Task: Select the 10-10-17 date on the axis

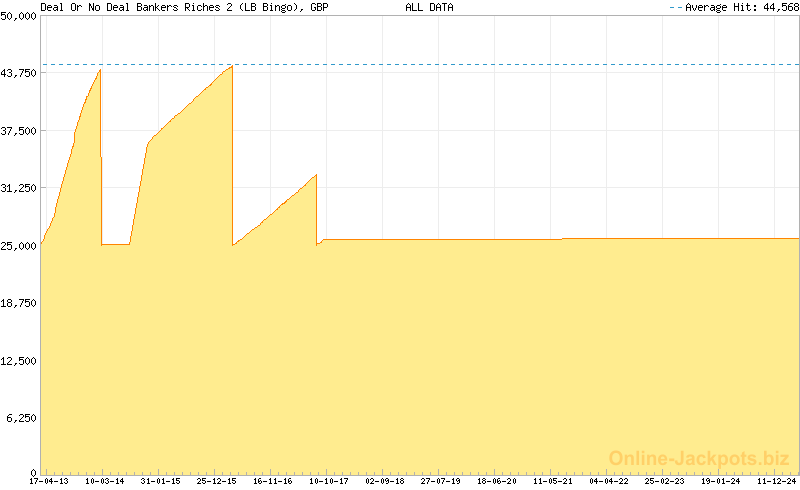Action: coord(329,481)
